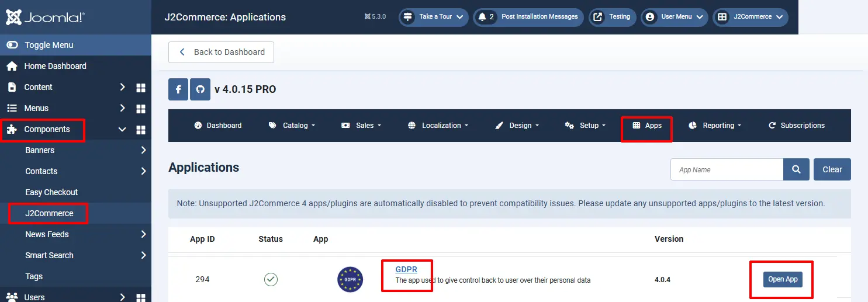Expand the News Feeds submenu arrow
This screenshot has height=302, width=868.
click(143, 234)
